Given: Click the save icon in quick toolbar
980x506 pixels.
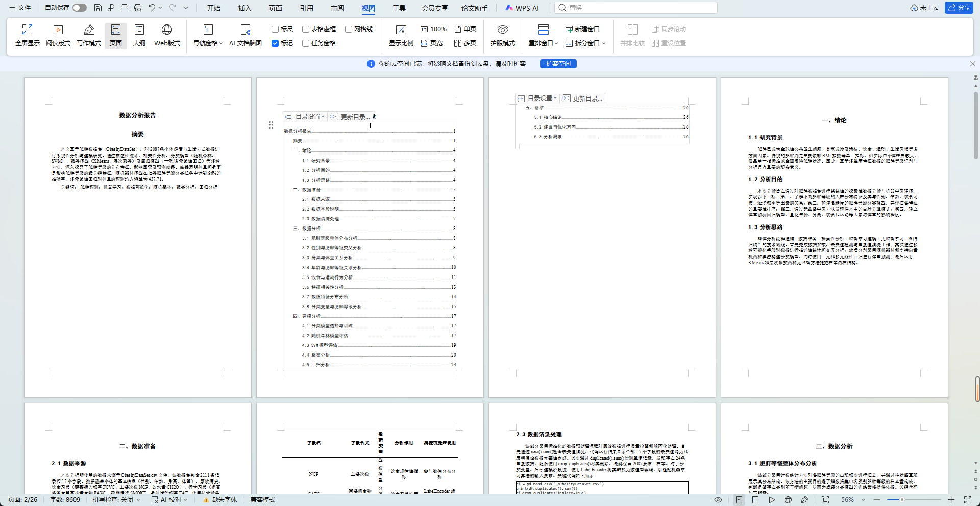Looking at the screenshot, I should [98, 8].
